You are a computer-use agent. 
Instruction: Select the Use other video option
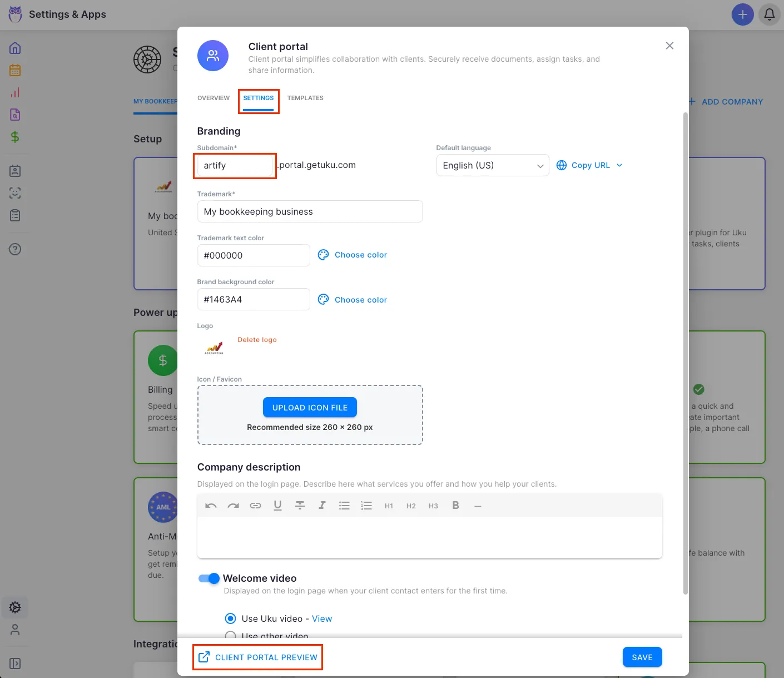coord(230,636)
